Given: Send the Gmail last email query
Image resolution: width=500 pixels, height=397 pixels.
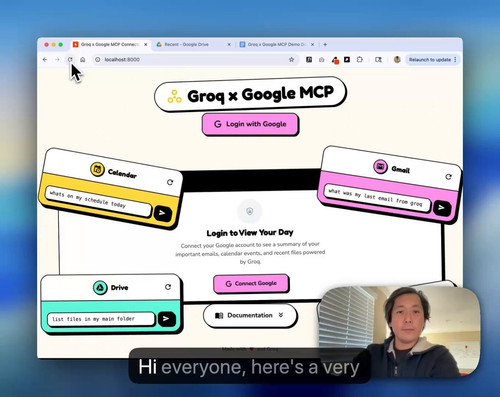Looking at the screenshot, I should [442, 208].
